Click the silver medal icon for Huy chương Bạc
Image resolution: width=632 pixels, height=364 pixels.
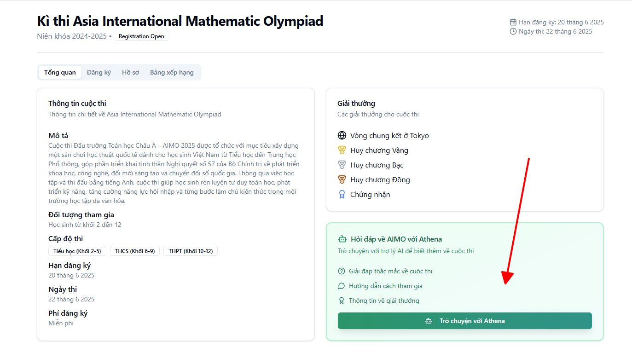[342, 165]
